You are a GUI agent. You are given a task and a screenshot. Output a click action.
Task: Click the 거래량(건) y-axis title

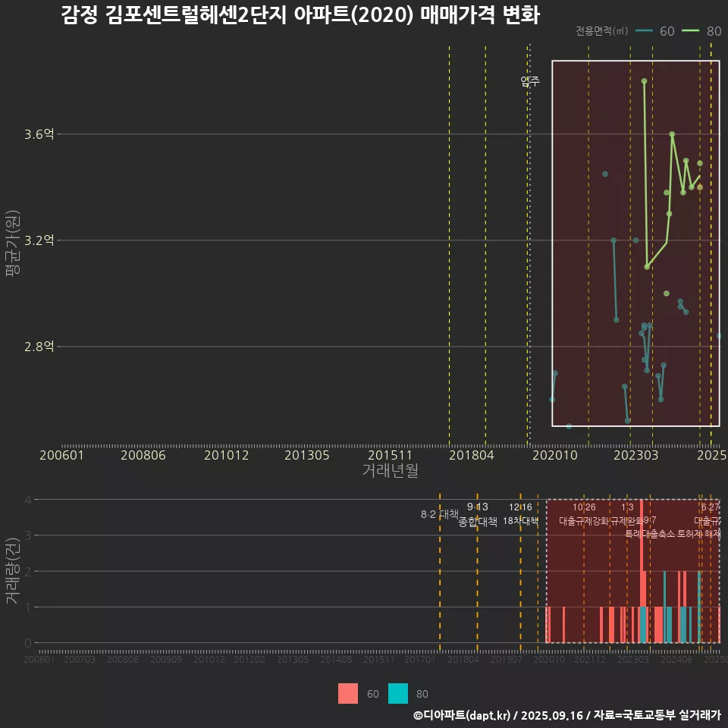12,571
